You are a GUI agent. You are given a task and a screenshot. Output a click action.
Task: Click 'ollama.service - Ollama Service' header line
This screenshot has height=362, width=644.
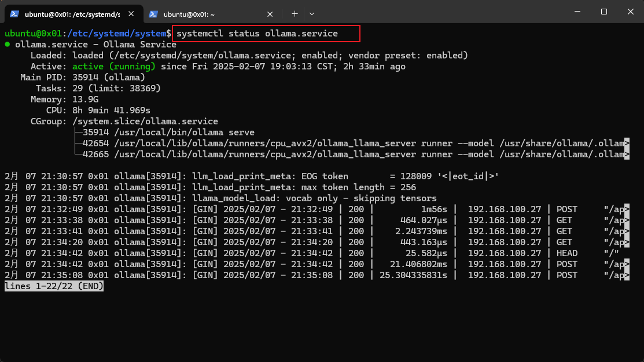point(95,45)
